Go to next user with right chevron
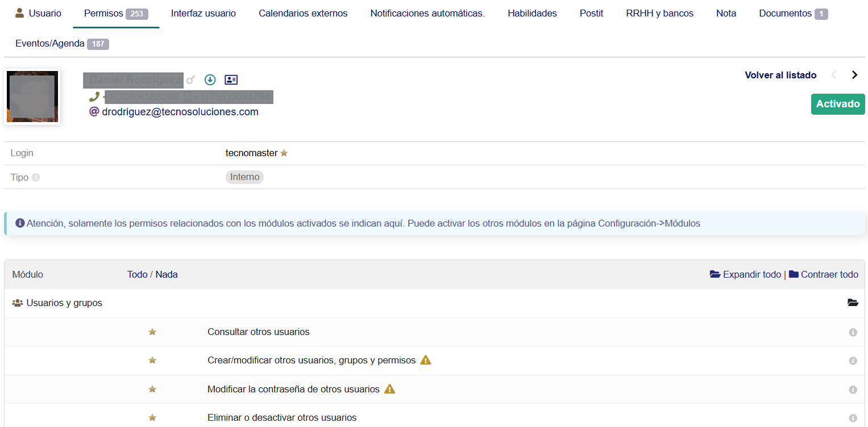The image size is (868, 427). click(854, 75)
